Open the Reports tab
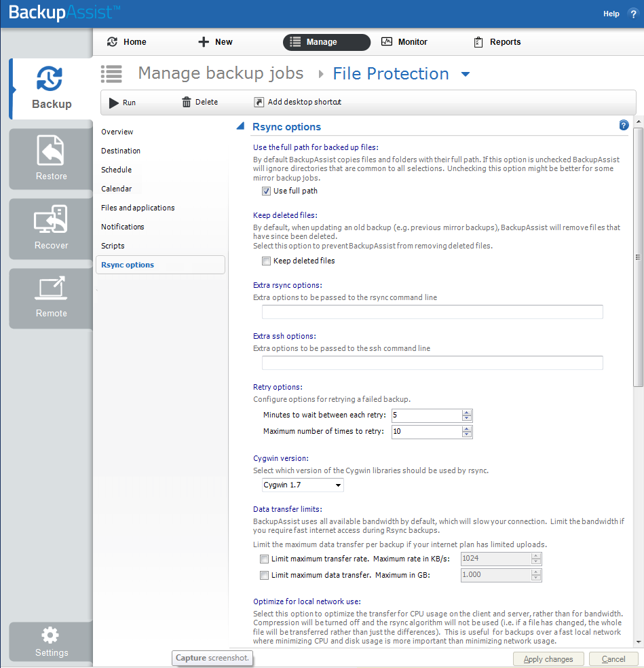644x668 pixels. (x=497, y=42)
